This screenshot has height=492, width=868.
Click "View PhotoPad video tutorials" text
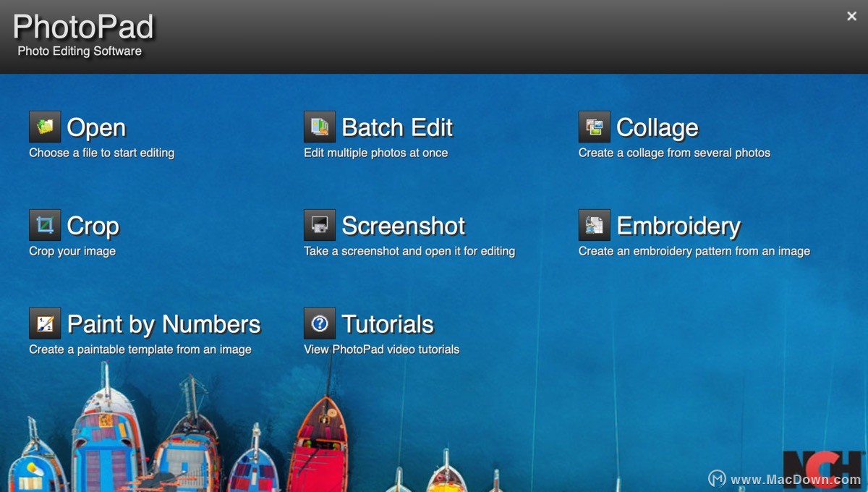point(381,349)
